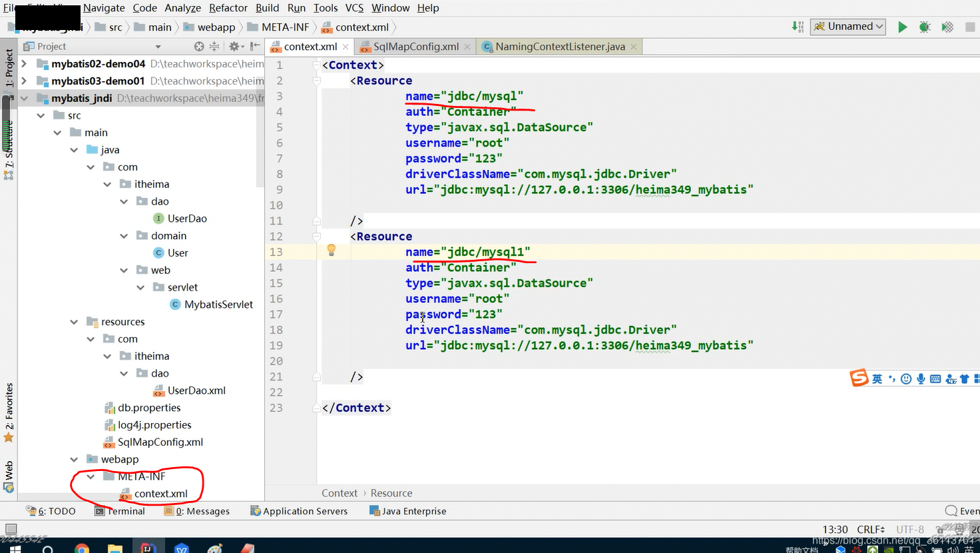Open the 6: TODO tool window
980x553 pixels.
pos(51,511)
